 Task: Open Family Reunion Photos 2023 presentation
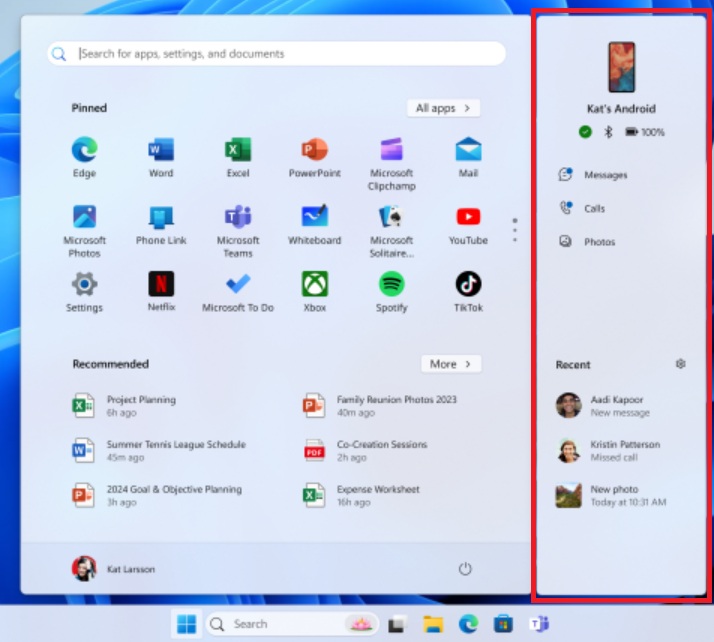(x=380, y=405)
